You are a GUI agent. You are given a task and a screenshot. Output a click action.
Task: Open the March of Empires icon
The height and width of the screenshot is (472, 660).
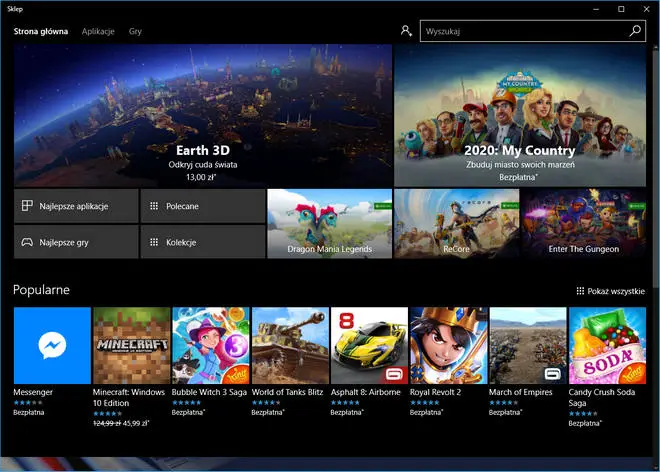pos(528,345)
